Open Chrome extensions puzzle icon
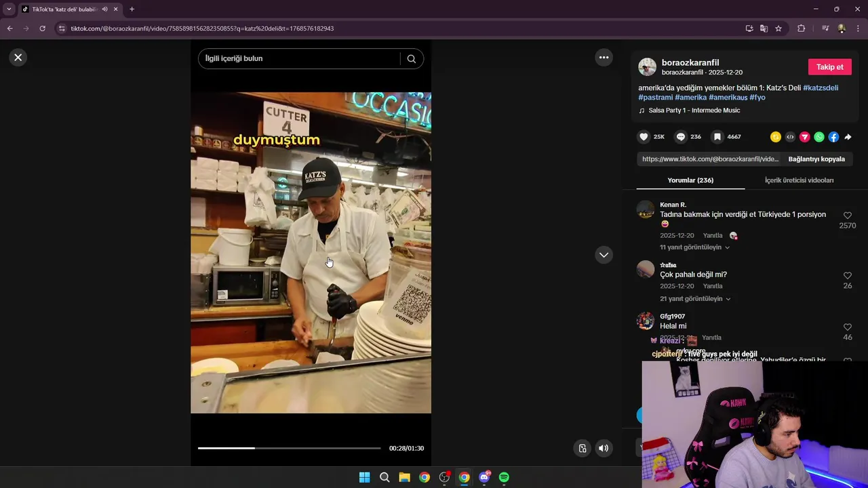Image resolution: width=868 pixels, height=488 pixels. (x=801, y=28)
